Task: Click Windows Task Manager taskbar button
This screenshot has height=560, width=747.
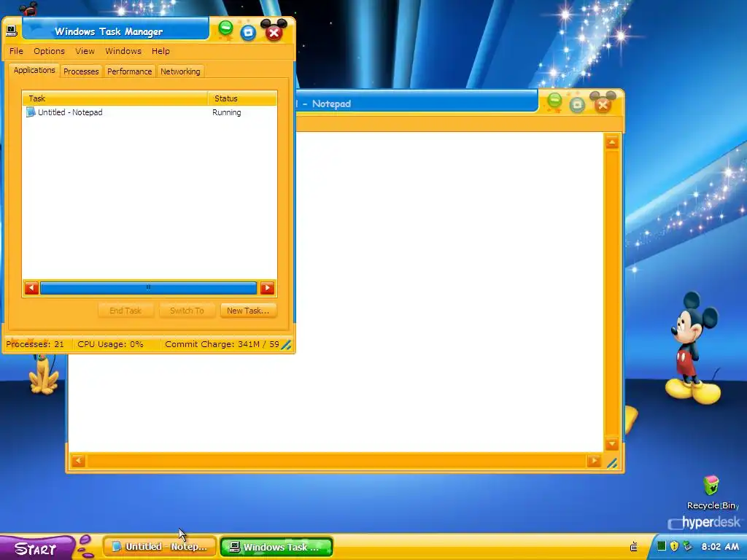Action: point(276,547)
